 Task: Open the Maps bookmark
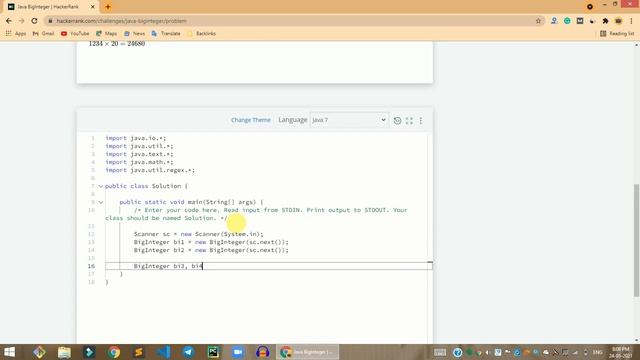106,33
